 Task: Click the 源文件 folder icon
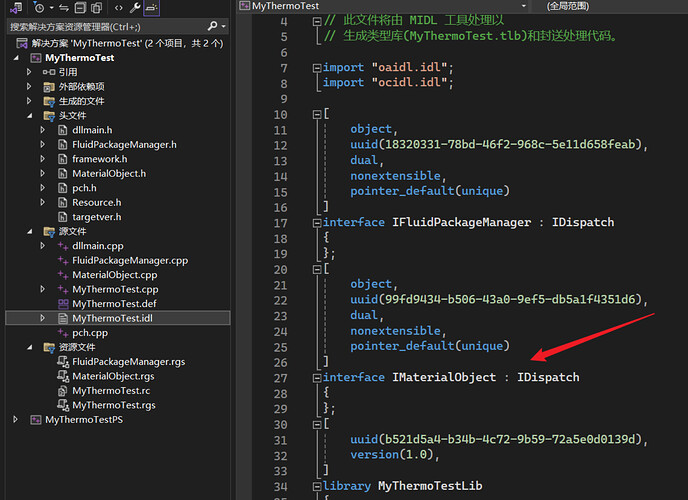tap(49, 232)
